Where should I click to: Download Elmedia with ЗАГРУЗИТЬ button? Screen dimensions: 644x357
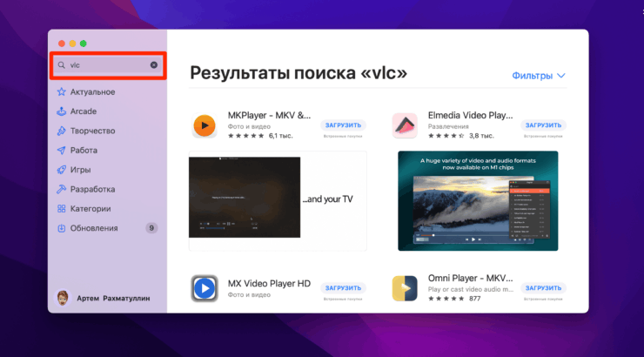click(x=543, y=125)
